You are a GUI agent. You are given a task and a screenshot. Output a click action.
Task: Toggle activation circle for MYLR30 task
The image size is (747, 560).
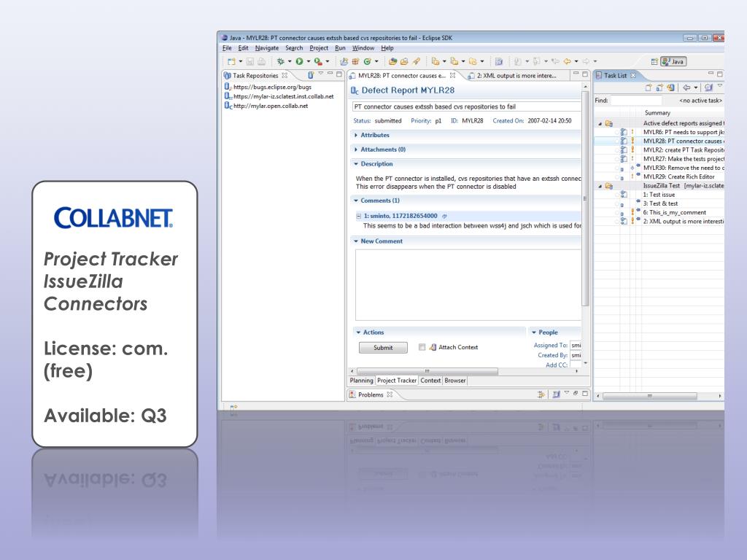point(616,168)
